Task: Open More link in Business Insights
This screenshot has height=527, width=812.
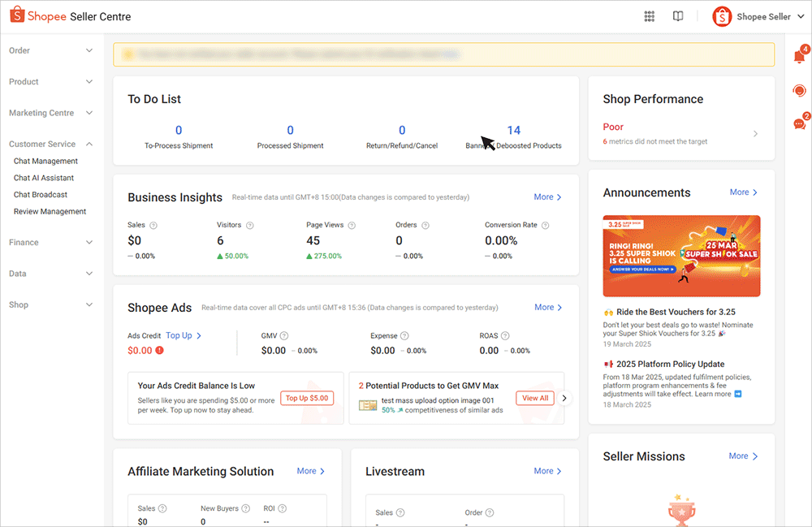Action: coord(547,197)
